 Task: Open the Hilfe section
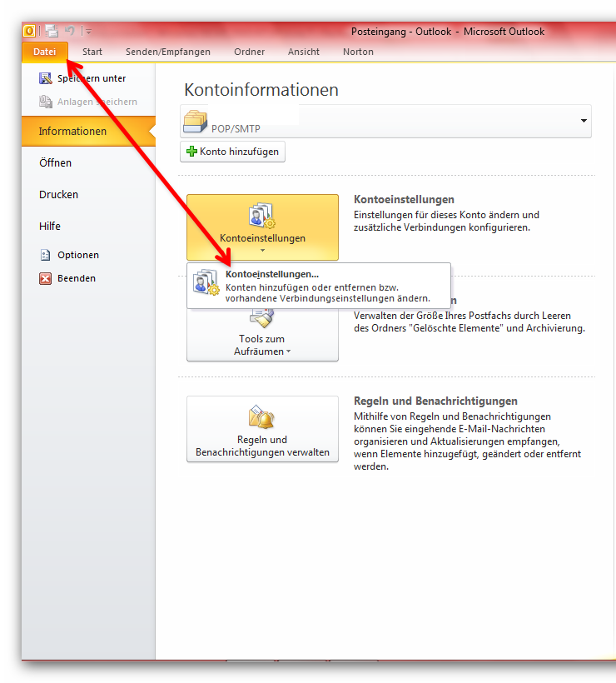point(50,227)
